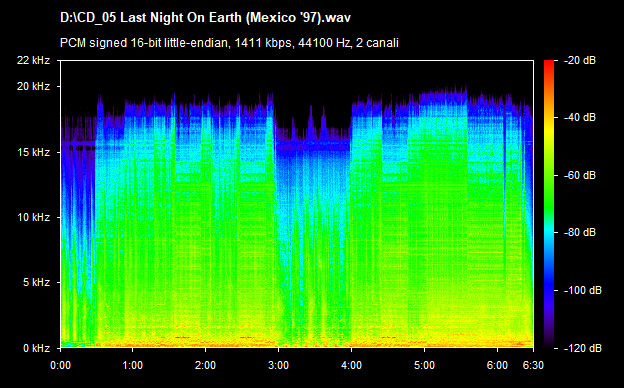Screen dimensions: 624x388
Task: Select the 6:30 end time marker
Action: coord(533,365)
